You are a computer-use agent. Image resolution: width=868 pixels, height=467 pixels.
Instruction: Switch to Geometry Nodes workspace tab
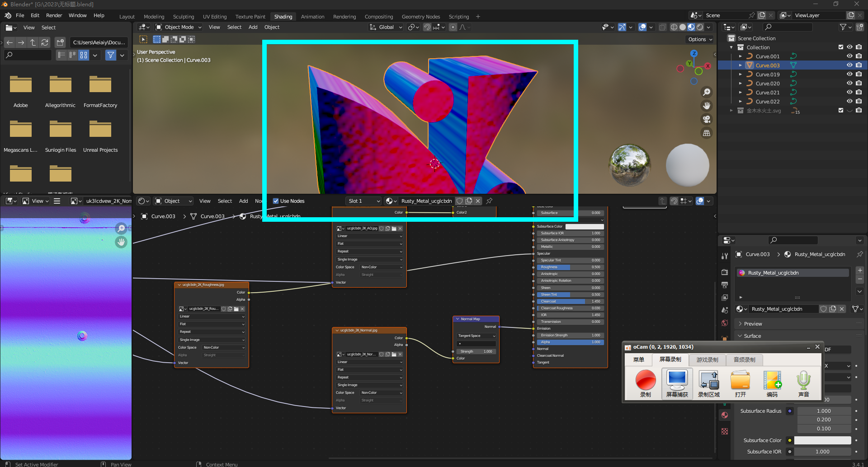420,17
